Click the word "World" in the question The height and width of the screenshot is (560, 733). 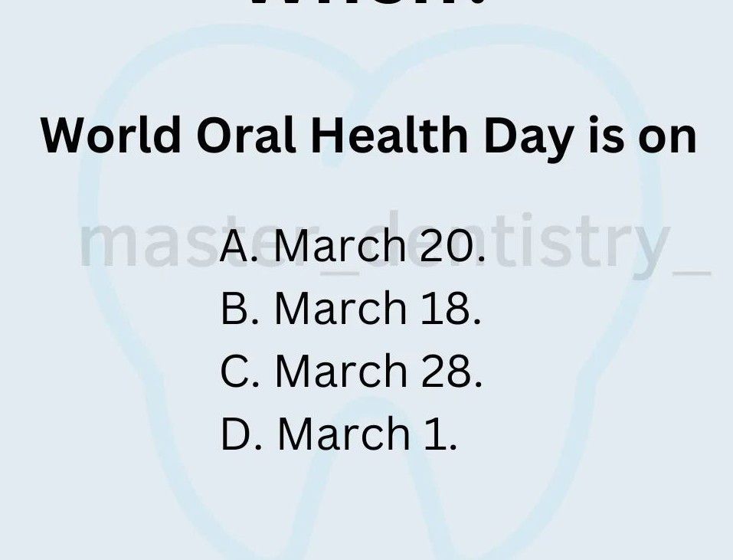pos(110,136)
